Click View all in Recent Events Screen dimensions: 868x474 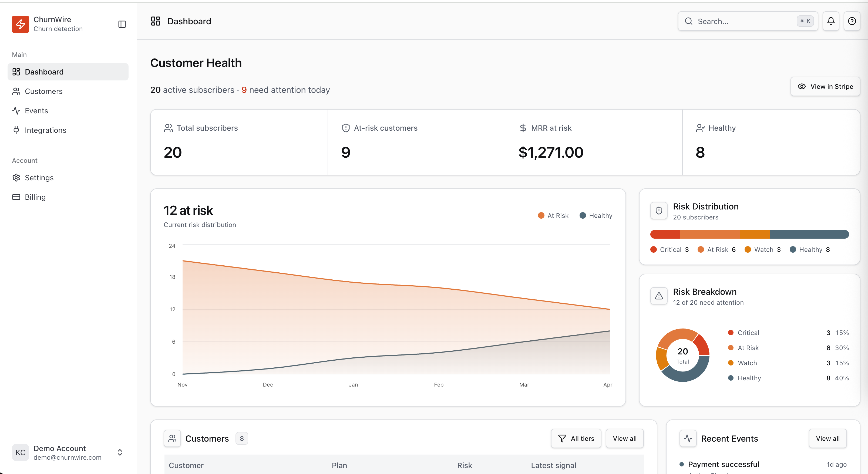tap(827, 438)
